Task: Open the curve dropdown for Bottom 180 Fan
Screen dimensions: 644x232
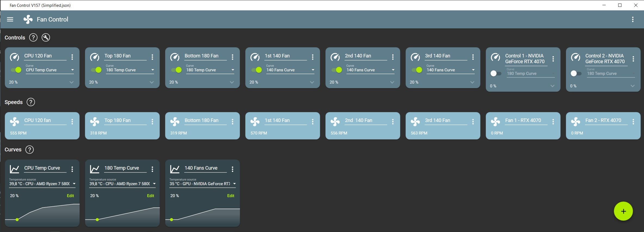Action: [210, 70]
